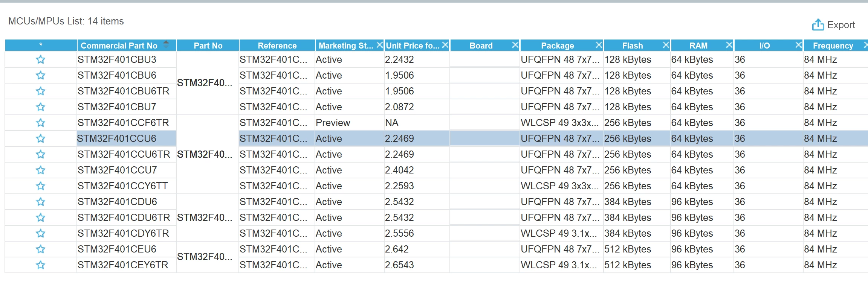Image resolution: width=868 pixels, height=286 pixels.
Task: Click unit price 2.2593
Action: [x=399, y=186]
